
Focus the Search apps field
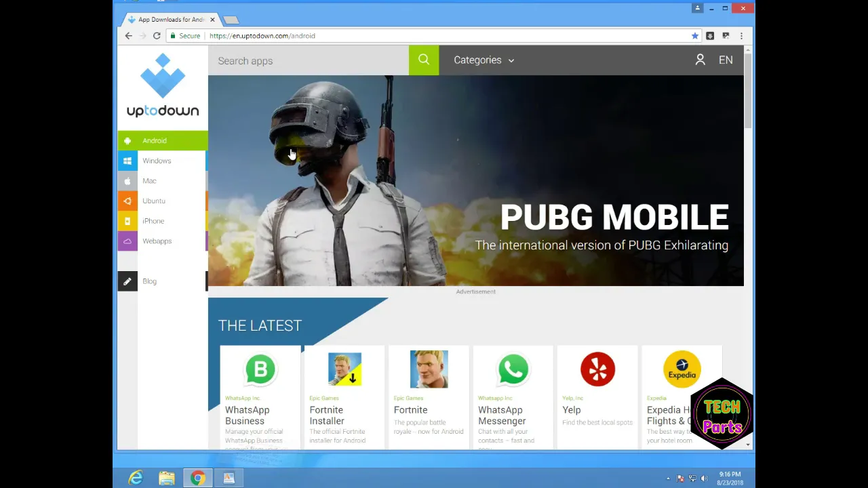[309, 60]
